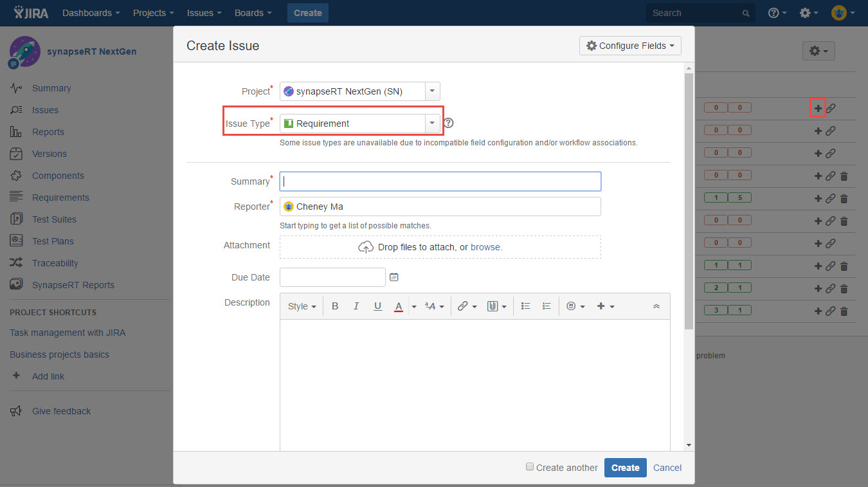Open the text color picker arrow
This screenshot has height=487, width=868.
coord(414,307)
